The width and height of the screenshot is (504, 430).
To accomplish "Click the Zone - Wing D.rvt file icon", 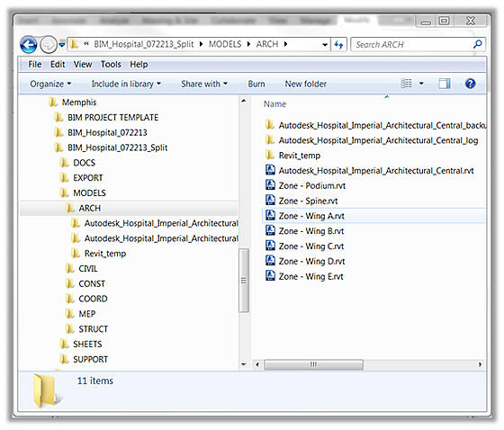I will click(270, 261).
